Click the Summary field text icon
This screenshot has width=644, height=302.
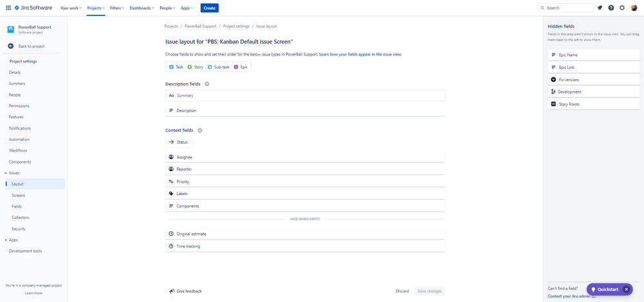tap(171, 95)
